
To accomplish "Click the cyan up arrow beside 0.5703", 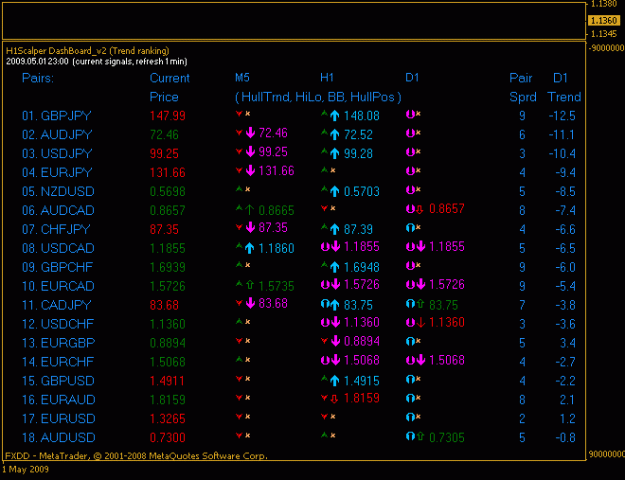I will click(x=335, y=191).
